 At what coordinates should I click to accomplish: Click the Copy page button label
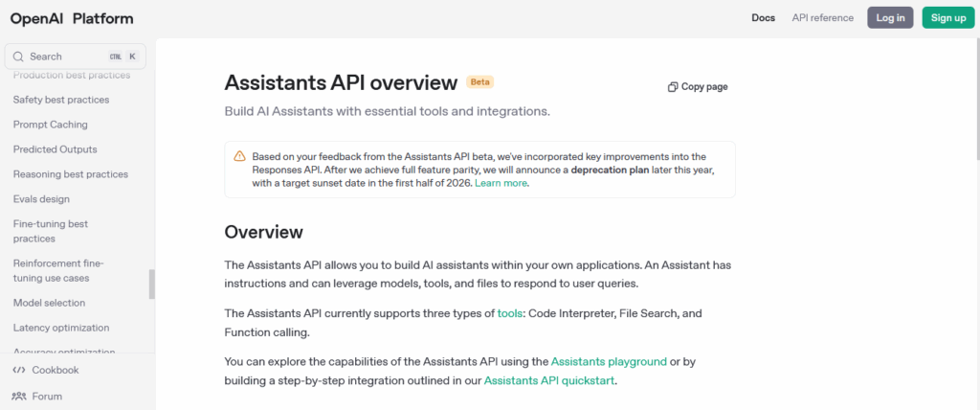coord(704,87)
